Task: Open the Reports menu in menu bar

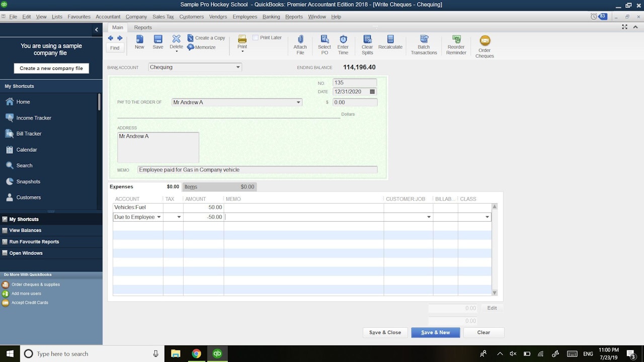Action: click(x=294, y=17)
